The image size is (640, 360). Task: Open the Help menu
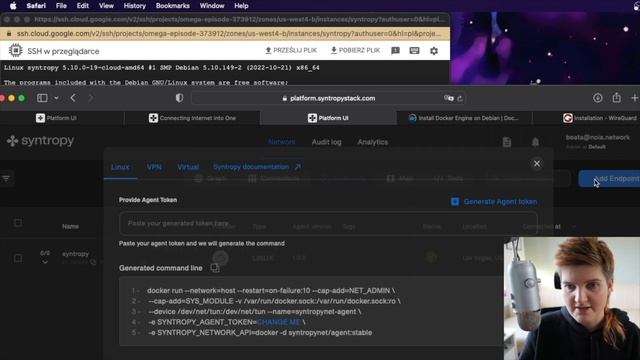[241, 6]
